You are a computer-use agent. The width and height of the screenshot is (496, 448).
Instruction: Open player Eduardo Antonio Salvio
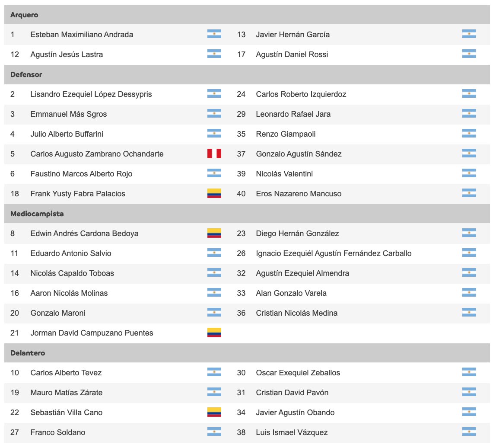coord(71,253)
